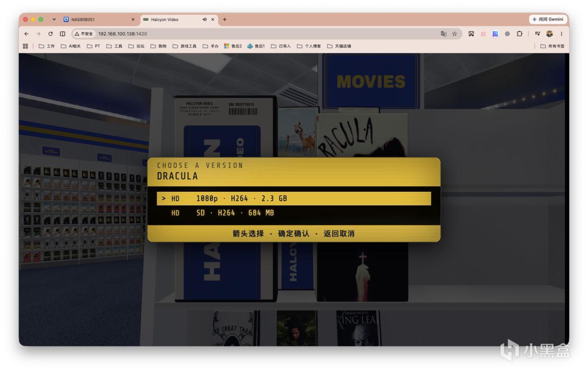Click the llama movie cover behind dialog
The width and height of the screenshot is (588, 371).
pyautogui.click(x=297, y=132)
